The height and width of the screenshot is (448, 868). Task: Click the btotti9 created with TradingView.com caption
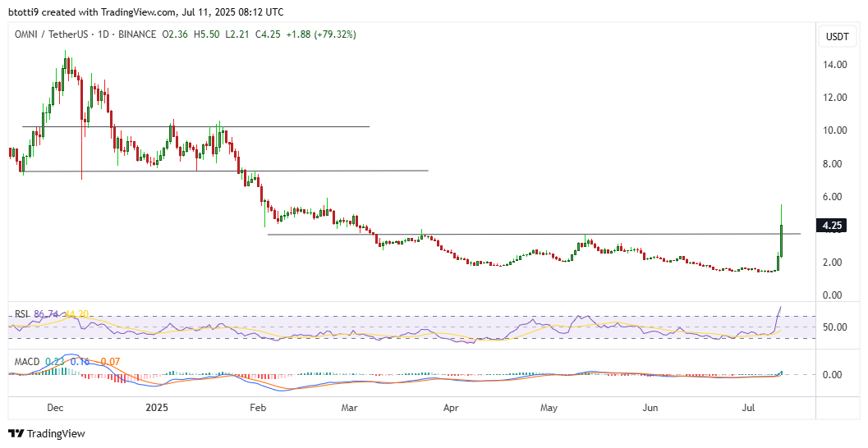click(x=146, y=12)
